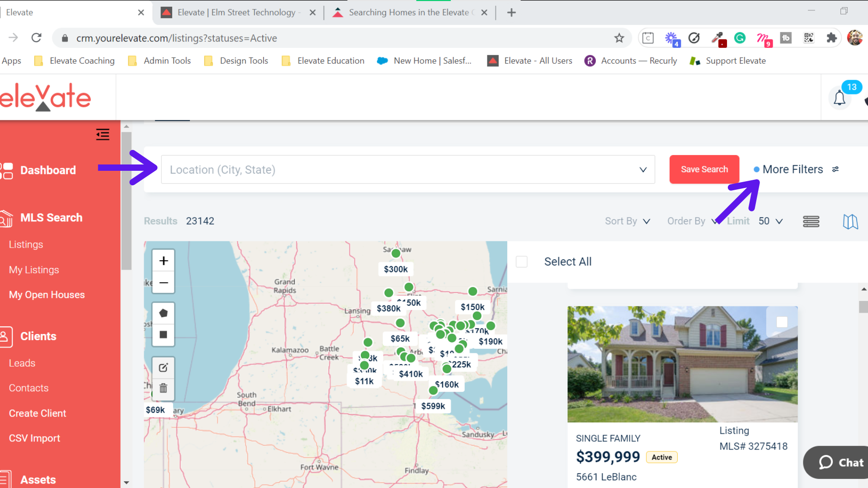The height and width of the screenshot is (488, 868).
Task: Click the MLS# 3275418 text
Action: point(754,446)
